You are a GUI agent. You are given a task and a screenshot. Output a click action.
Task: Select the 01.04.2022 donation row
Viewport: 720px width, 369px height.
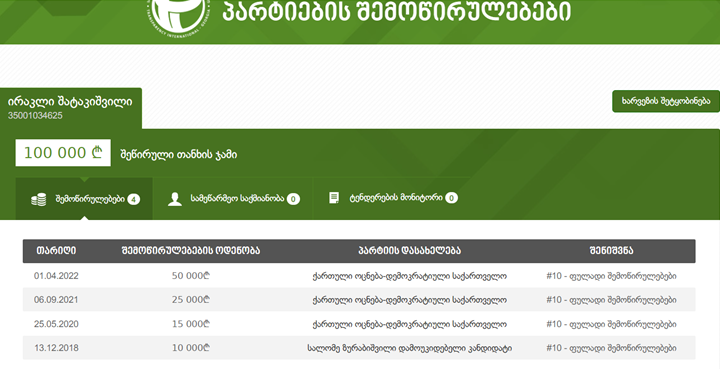pos(359,276)
